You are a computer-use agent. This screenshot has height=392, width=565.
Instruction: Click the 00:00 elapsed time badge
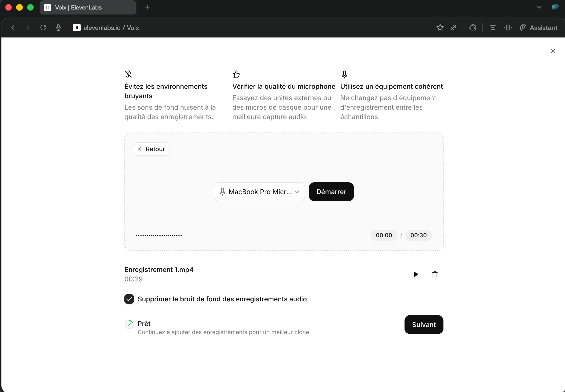pos(384,235)
